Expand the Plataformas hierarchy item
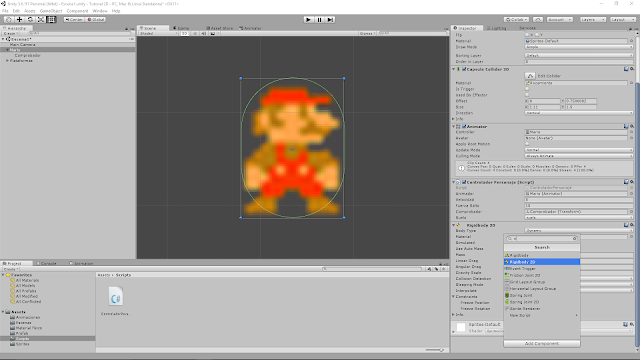This screenshot has width=640, height=360. [x=7, y=60]
